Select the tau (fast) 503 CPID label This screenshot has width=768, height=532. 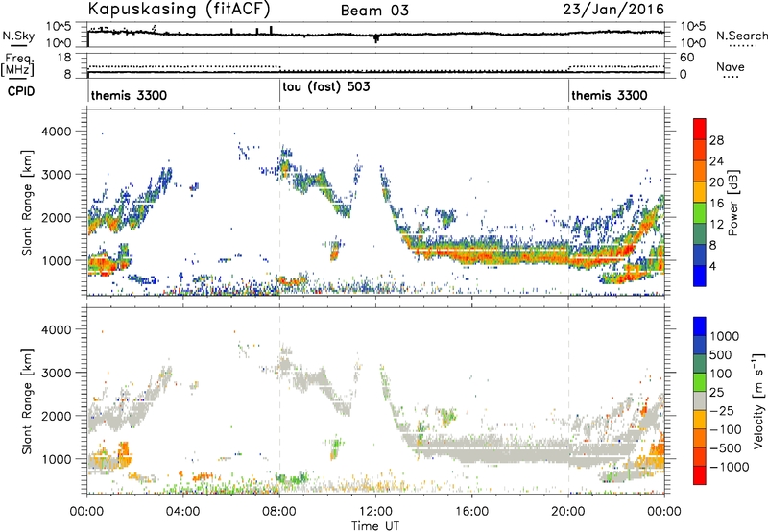coord(326,87)
